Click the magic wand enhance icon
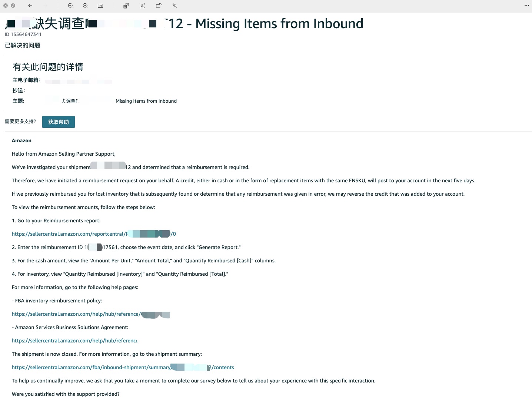532x401 pixels. (x=175, y=6)
